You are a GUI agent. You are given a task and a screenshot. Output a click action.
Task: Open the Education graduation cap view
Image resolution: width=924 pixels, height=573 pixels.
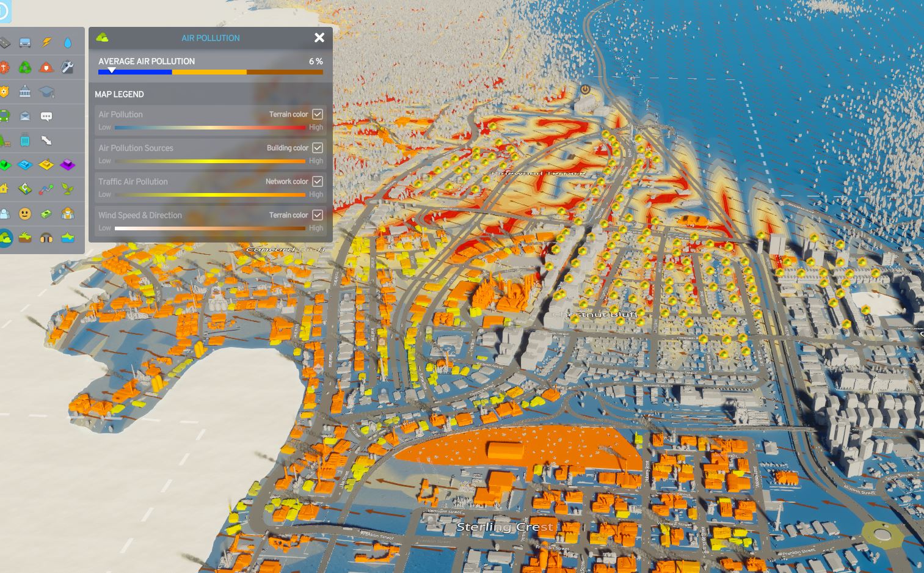(46, 92)
